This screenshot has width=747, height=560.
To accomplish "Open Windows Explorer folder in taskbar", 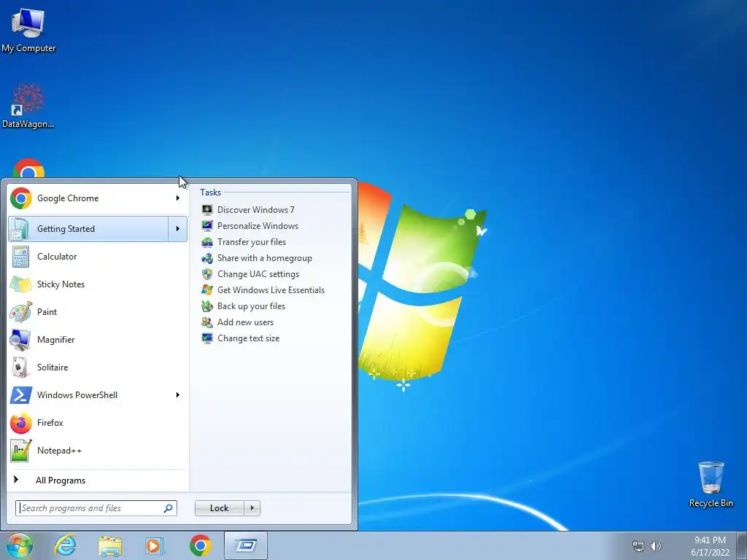I will pos(110,545).
